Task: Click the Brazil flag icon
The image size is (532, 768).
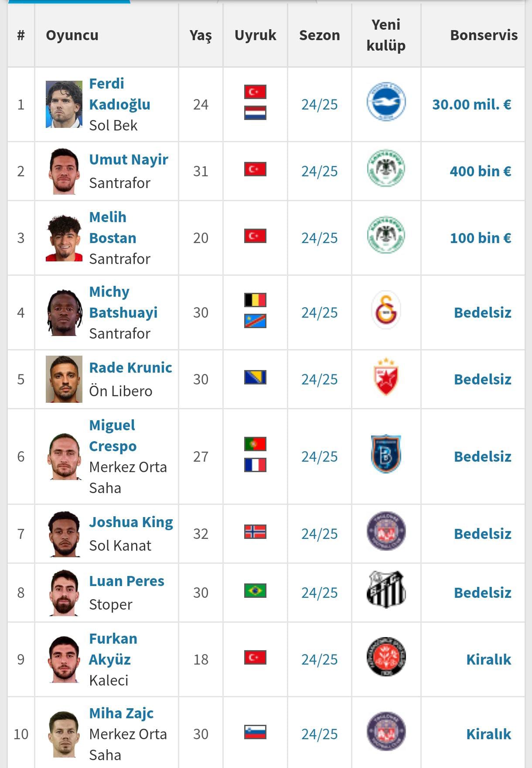Action: point(255,591)
